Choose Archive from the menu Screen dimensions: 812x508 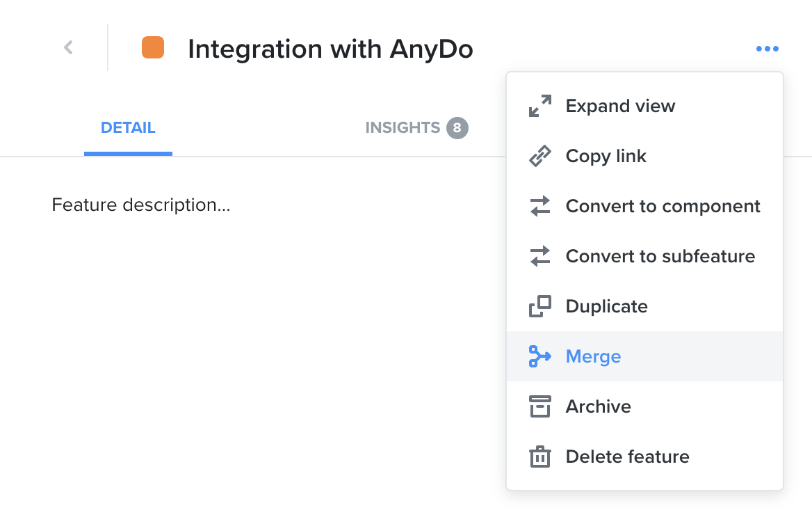click(644, 406)
